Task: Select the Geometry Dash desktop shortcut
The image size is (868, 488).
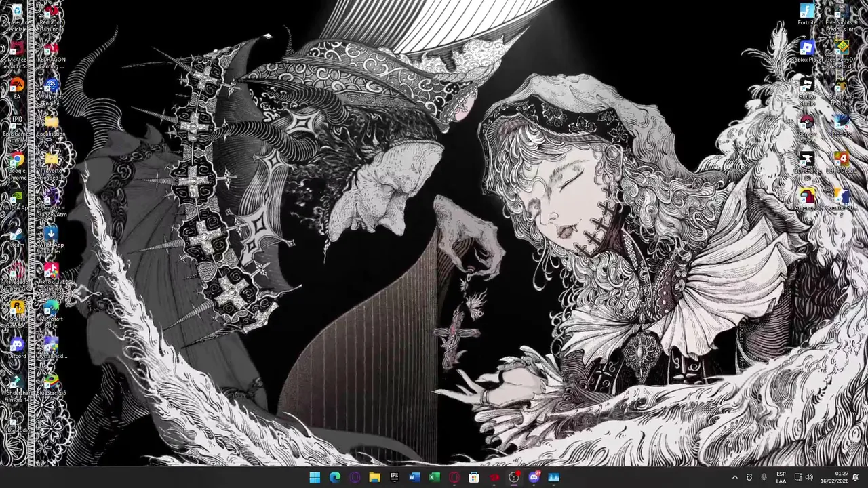Action: click(841, 55)
